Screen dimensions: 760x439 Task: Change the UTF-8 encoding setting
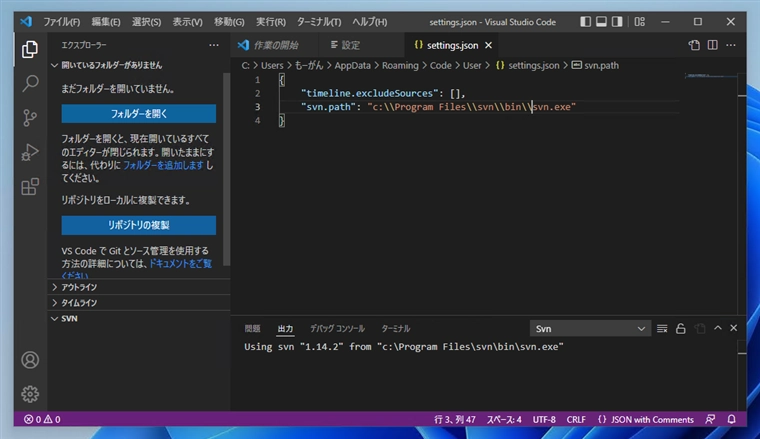tap(544, 419)
